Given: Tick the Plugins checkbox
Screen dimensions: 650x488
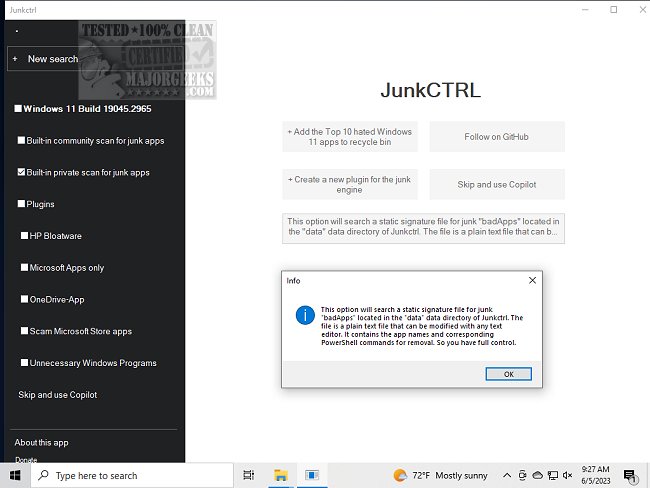Looking at the screenshot, I should point(22,204).
